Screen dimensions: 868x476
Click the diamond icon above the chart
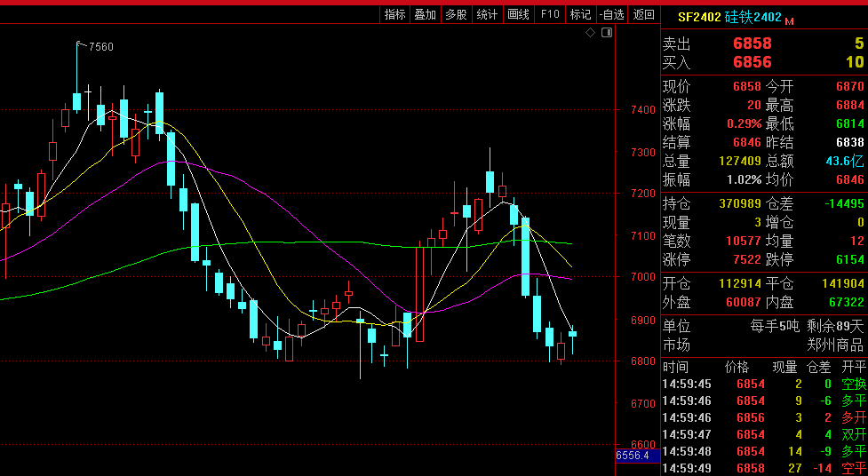[x=590, y=33]
